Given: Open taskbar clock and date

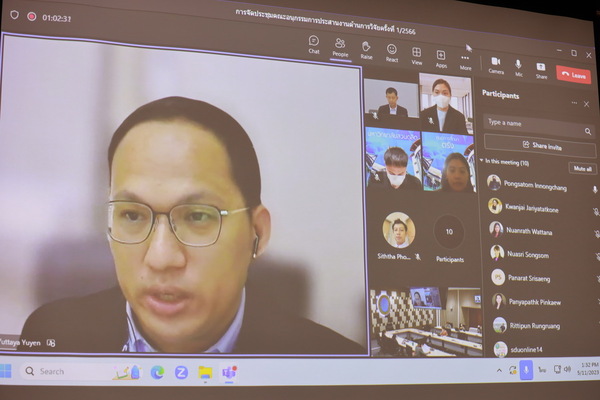Looking at the screenshot, I should click(x=588, y=369).
